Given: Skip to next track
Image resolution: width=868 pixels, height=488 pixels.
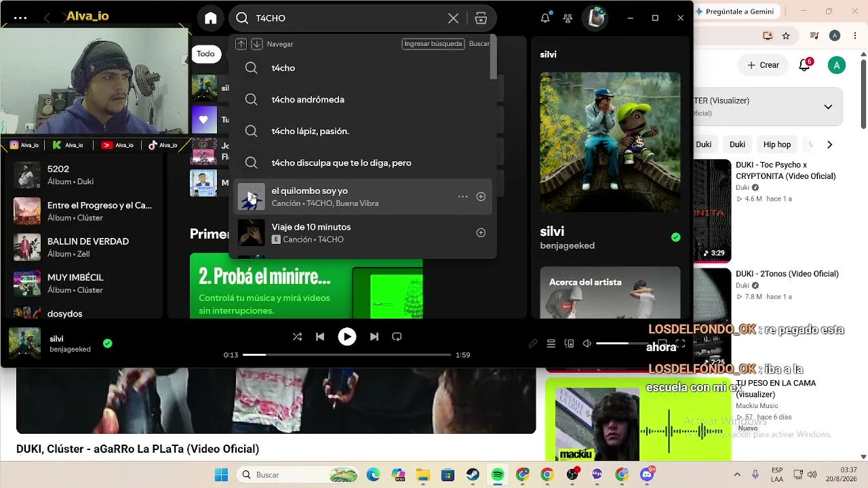Looking at the screenshot, I should (x=374, y=336).
